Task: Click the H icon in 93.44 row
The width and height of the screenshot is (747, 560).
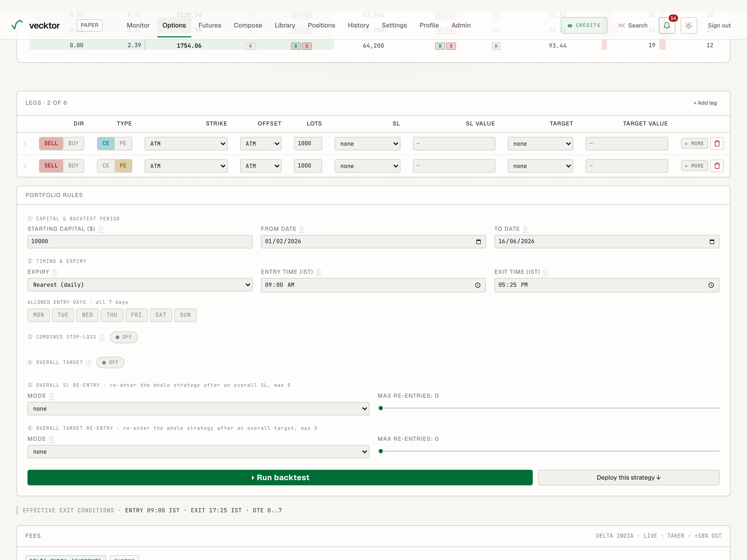Action: 496,46
